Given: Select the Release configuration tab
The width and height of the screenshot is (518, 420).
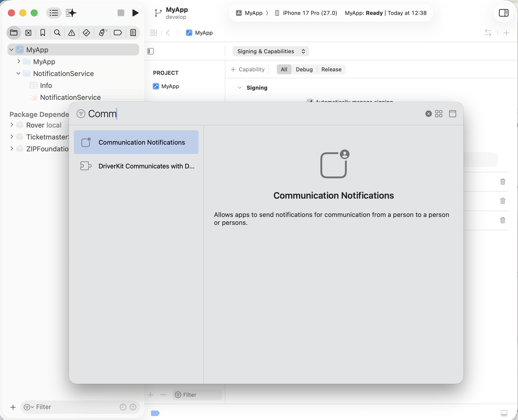Looking at the screenshot, I should (331, 69).
